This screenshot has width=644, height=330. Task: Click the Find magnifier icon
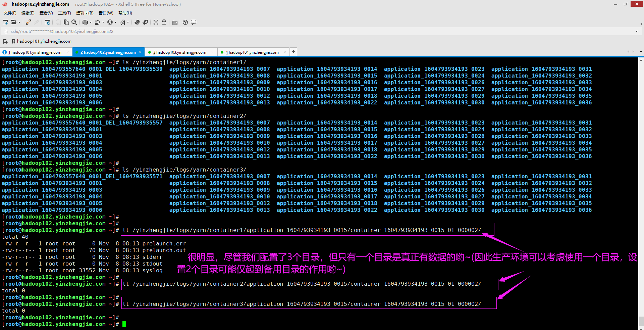pos(74,22)
